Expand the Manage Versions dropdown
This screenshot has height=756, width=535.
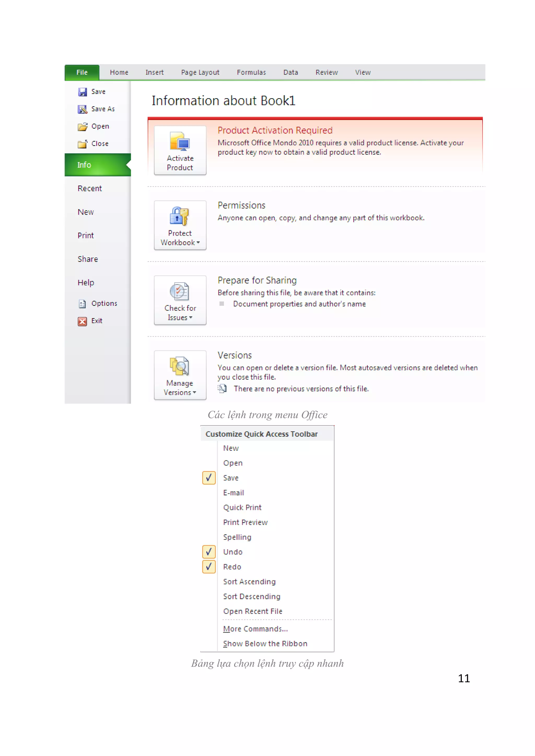[x=180, y=375]
